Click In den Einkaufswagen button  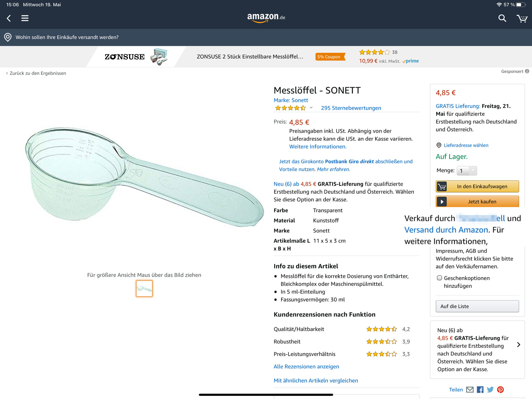(x=477, y=186)
